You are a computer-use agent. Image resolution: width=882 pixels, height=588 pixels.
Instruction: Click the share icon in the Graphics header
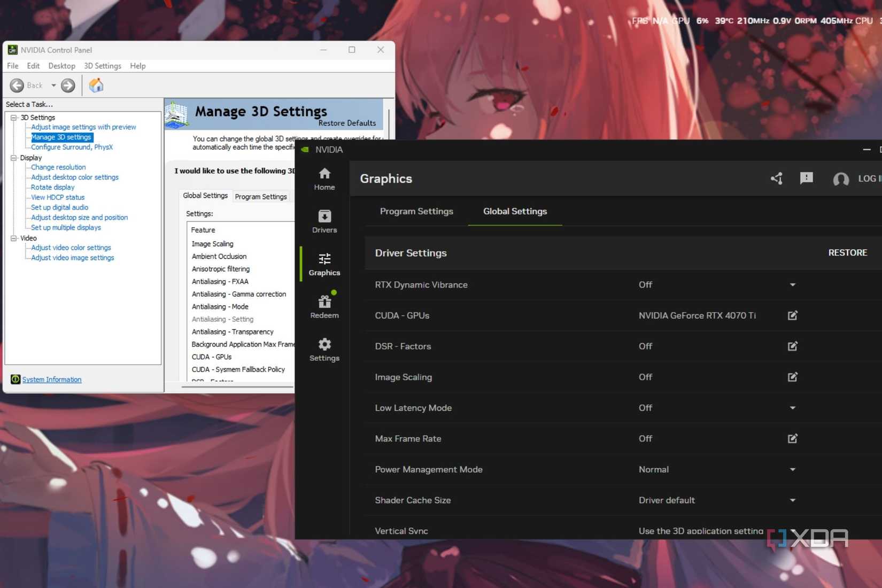[777, 179]
